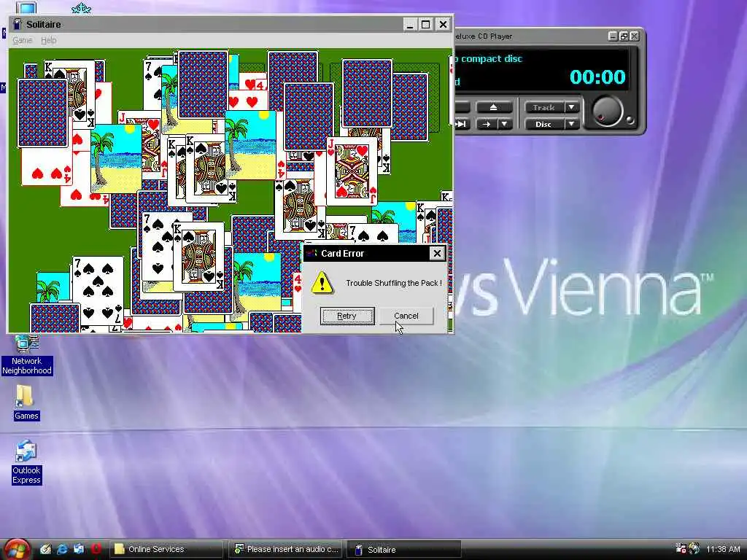Click the large 7 of Spades card at bottom left
Image resolution: width=747 pixels, height=560 pixels.
click(98, 290)
